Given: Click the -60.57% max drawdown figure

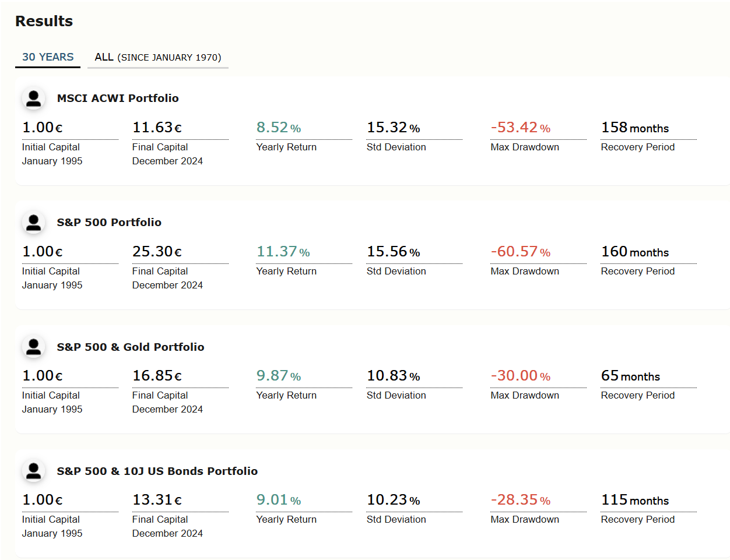Looking at the screenshot, I should point(520,252).
